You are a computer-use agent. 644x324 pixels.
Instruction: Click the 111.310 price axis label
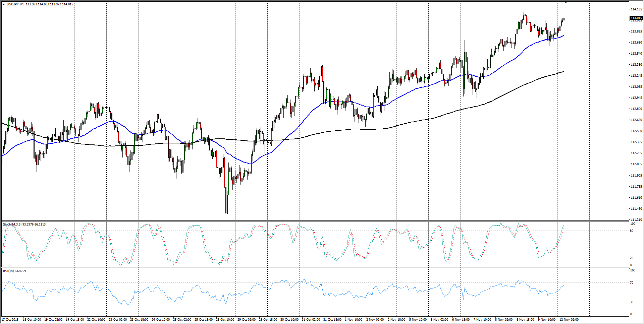pos(636,219)
